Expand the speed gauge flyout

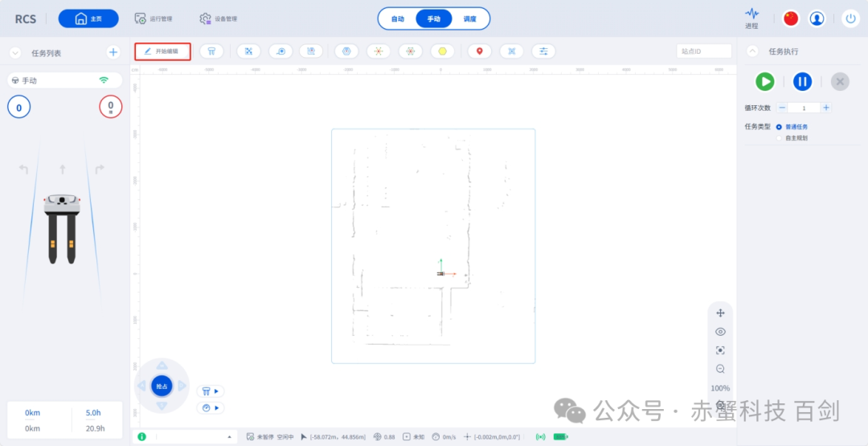click(211, 407)
